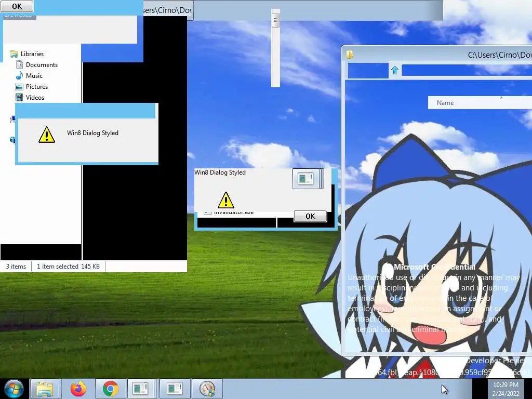Click the Pictures library icon
Viewport: 532px width, 399px height.
point(19,87)
